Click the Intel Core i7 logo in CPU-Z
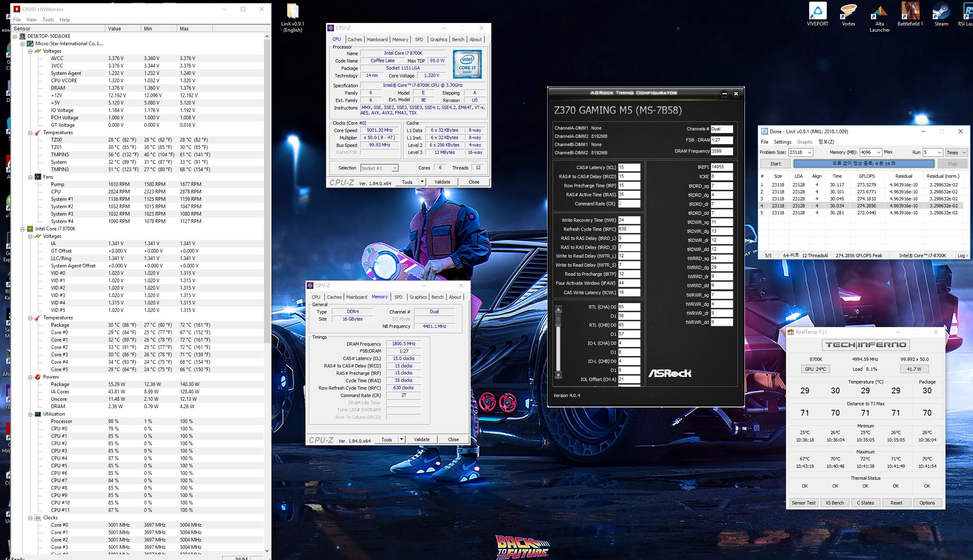The image size is (973, 560). click(x=467, y=65)
